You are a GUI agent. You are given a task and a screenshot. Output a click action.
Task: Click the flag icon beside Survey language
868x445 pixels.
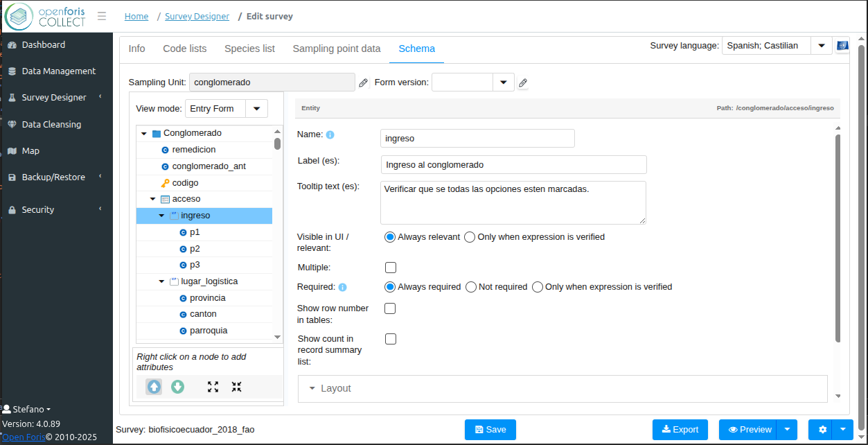[x=842, y=46]
